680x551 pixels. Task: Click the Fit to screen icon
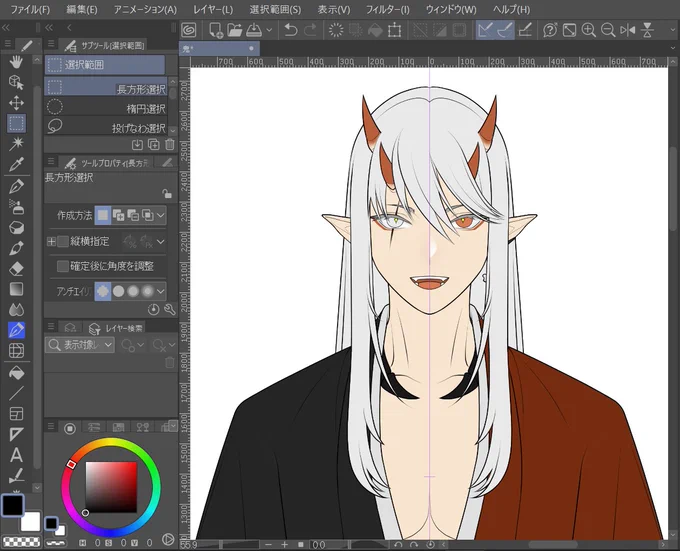(569, 30)
